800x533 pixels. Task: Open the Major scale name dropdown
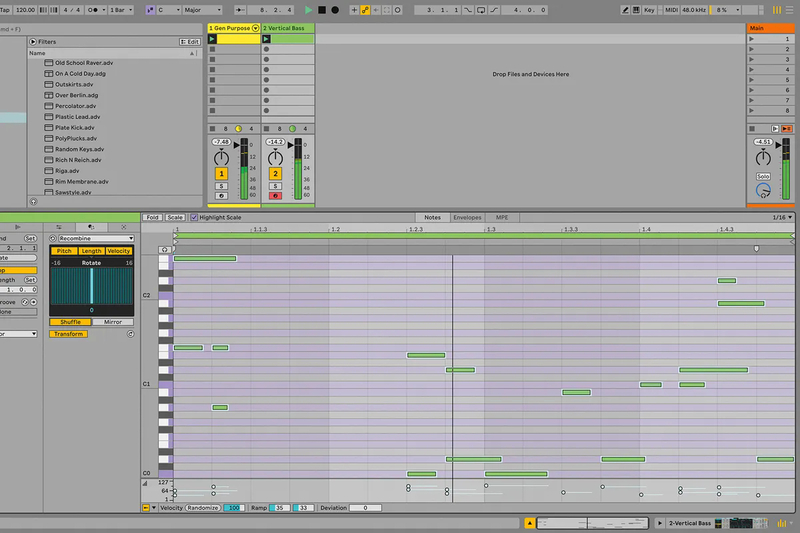pyautogui.click(x=203, y=10)
